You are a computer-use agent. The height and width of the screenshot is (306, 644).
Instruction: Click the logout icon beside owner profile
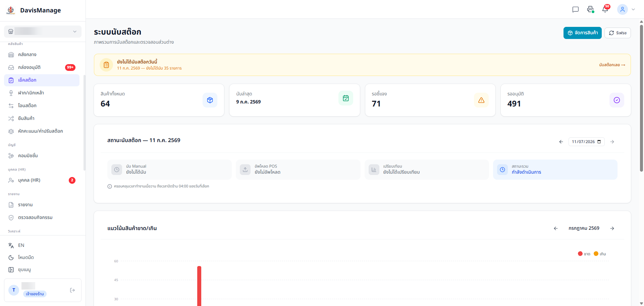tap(72, 290)
